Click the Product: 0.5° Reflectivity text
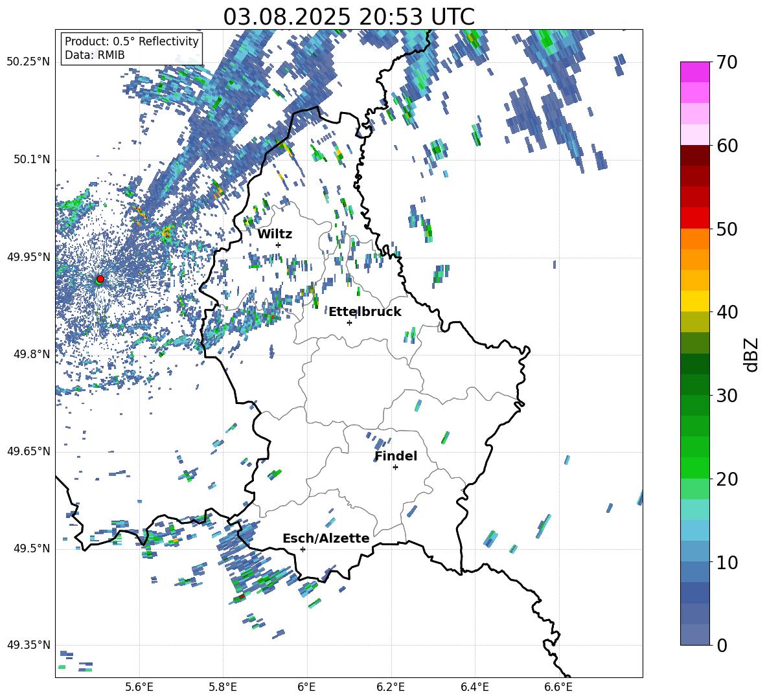The height and width of the screenshot is (700, 767). (132, 41)
